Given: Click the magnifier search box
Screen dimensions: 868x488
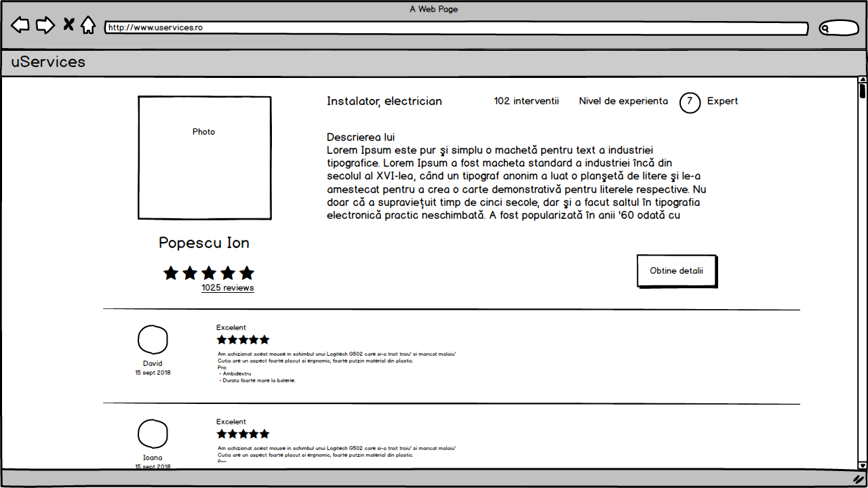Looking at the screenshot, I should (839, 28).
